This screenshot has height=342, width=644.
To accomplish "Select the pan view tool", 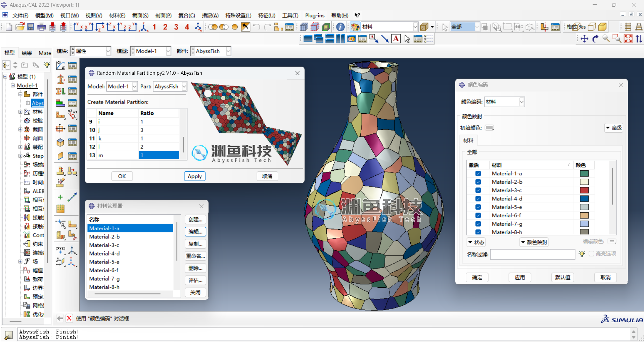I will [584, 39].
